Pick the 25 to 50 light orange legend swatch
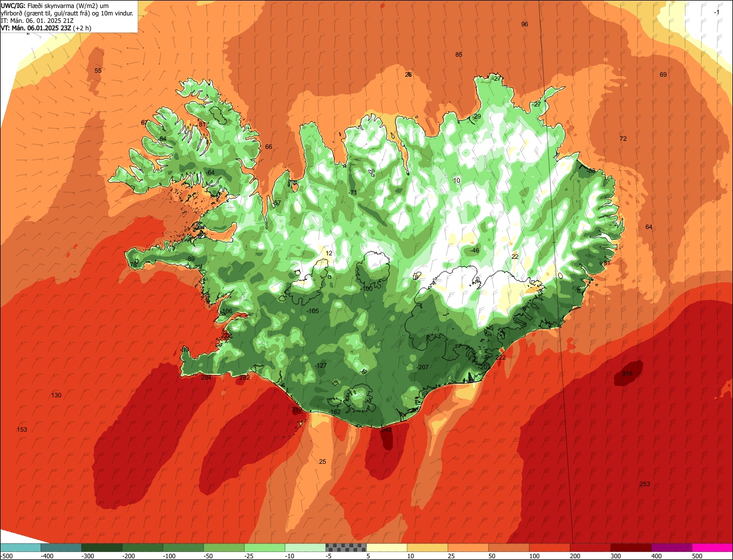Viewport: 733px width, 560px height. (x=467, y=547)
